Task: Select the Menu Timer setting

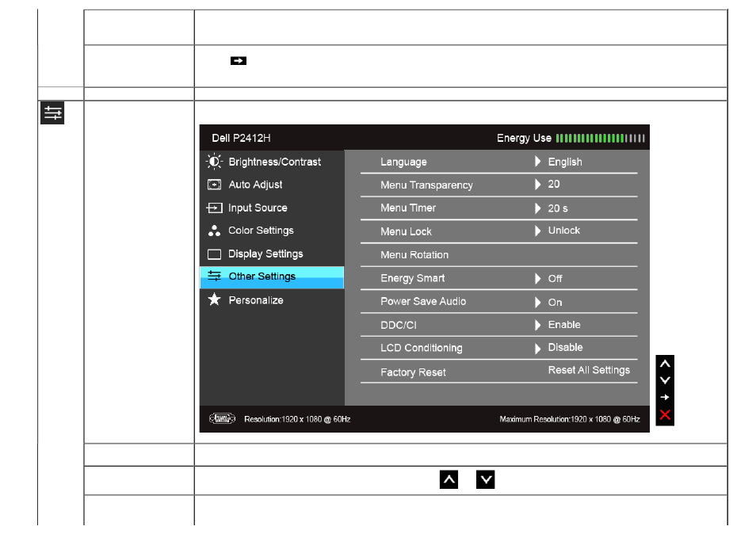Action: click(499, 208)
